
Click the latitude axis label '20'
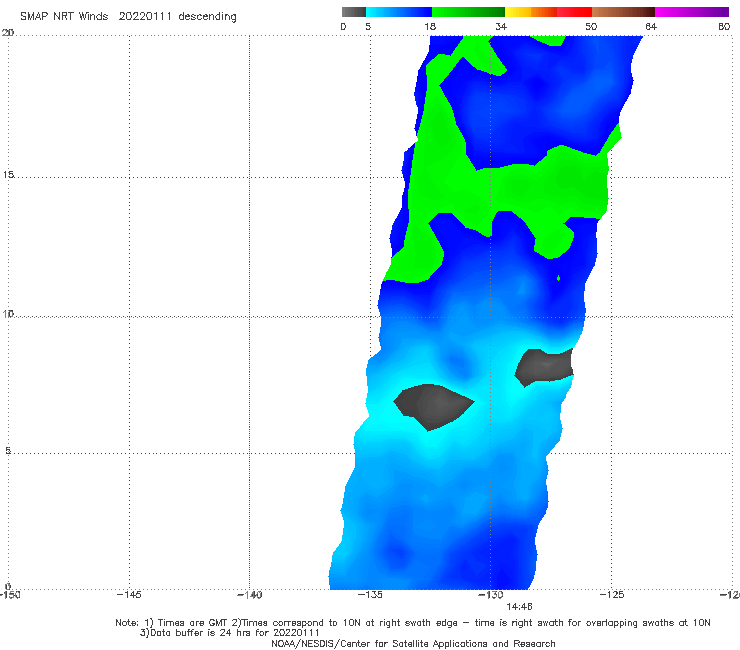click(8, 33)
